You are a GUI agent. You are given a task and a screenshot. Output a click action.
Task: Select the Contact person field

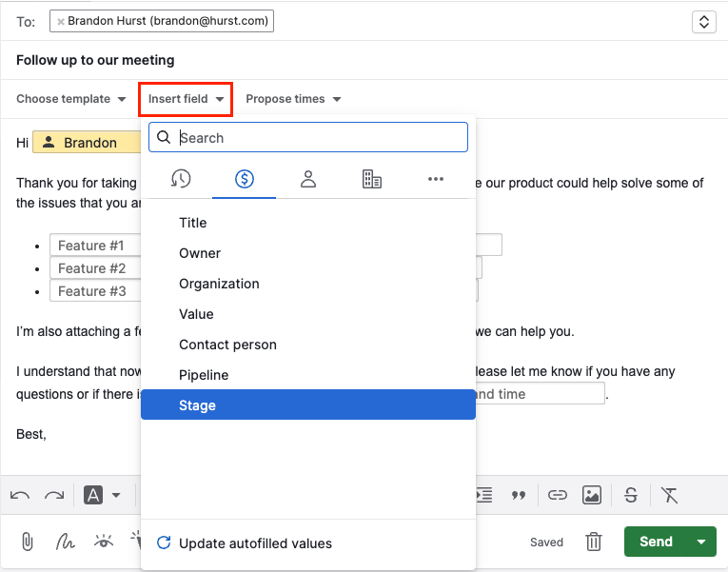[x=308, y=345]
